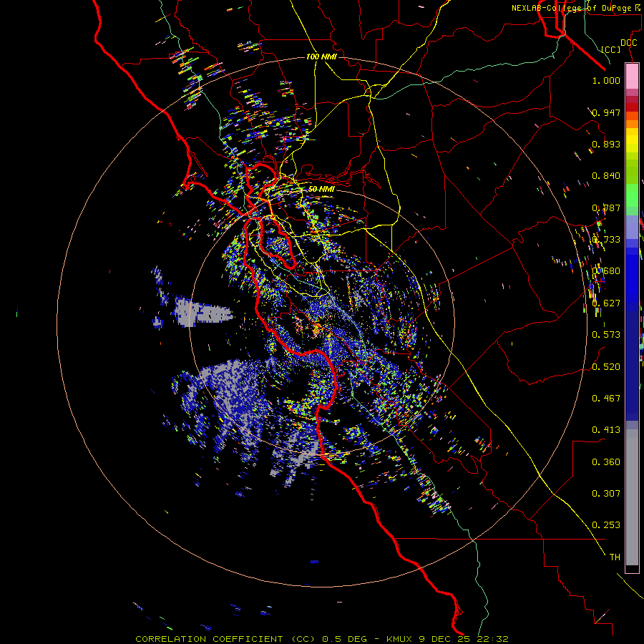This screenshot has height=644, width=644.
Task: Pick the pink swatch at top of color bar
Action: pos(632,77)
